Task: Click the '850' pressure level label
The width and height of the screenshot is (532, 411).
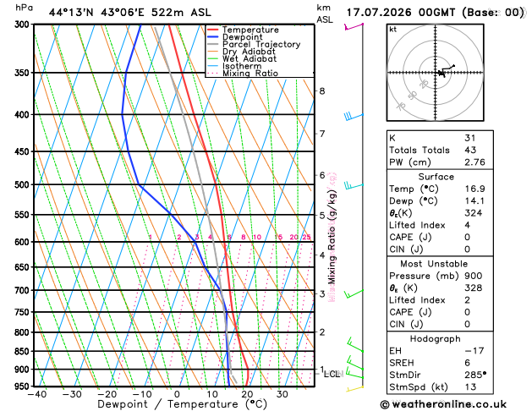Action: coord(24,352)
